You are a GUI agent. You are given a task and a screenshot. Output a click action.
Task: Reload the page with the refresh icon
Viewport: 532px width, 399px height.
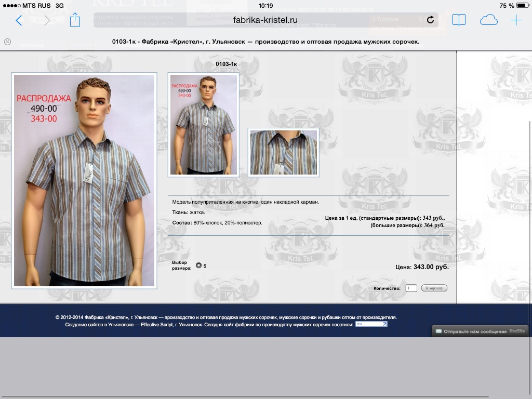pyautogui.click(x=430, y=20)
